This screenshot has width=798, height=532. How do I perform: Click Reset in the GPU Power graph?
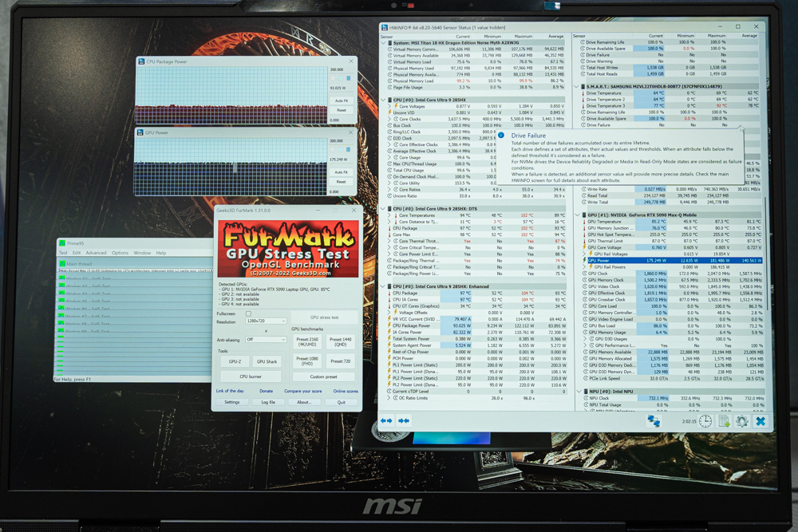[341, 182]
